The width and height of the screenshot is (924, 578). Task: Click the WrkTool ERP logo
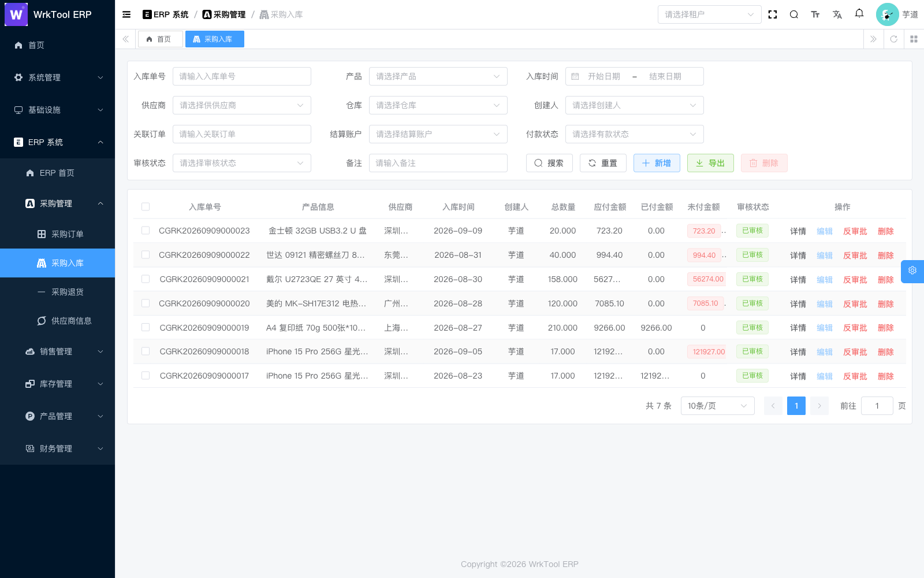tap(16, 14)
